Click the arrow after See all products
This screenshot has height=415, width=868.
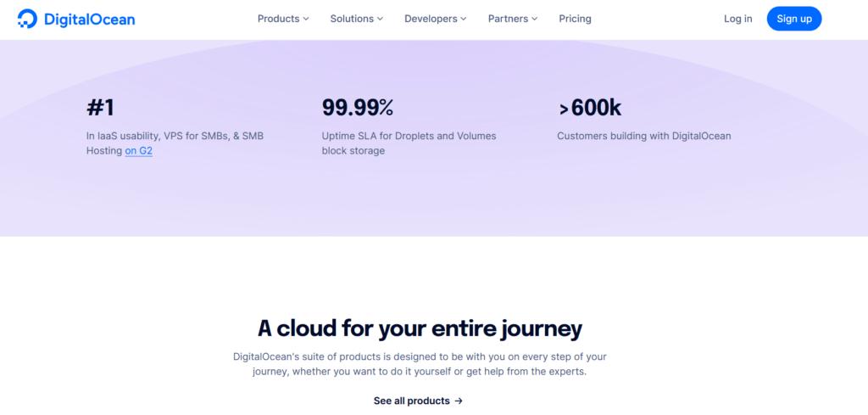pos(459,401)
